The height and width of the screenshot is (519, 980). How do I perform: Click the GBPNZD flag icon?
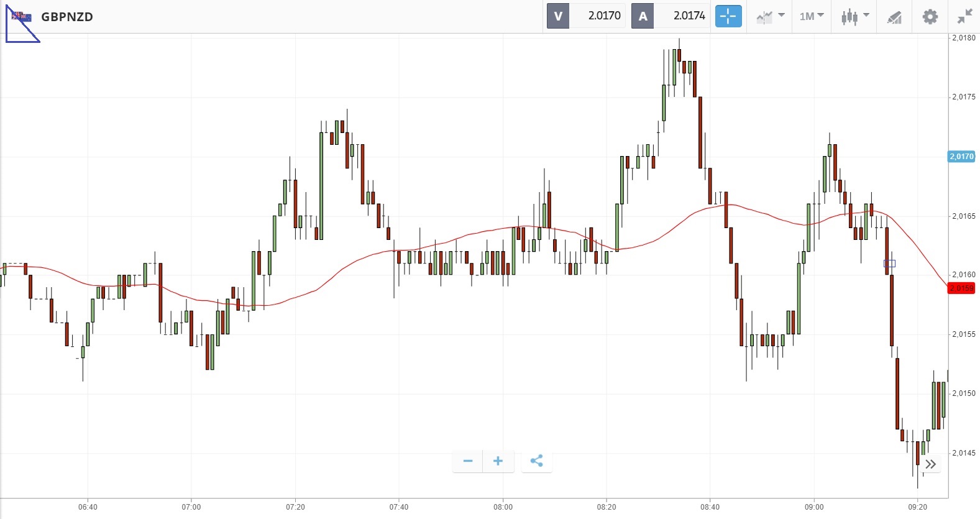coord(22,17)
